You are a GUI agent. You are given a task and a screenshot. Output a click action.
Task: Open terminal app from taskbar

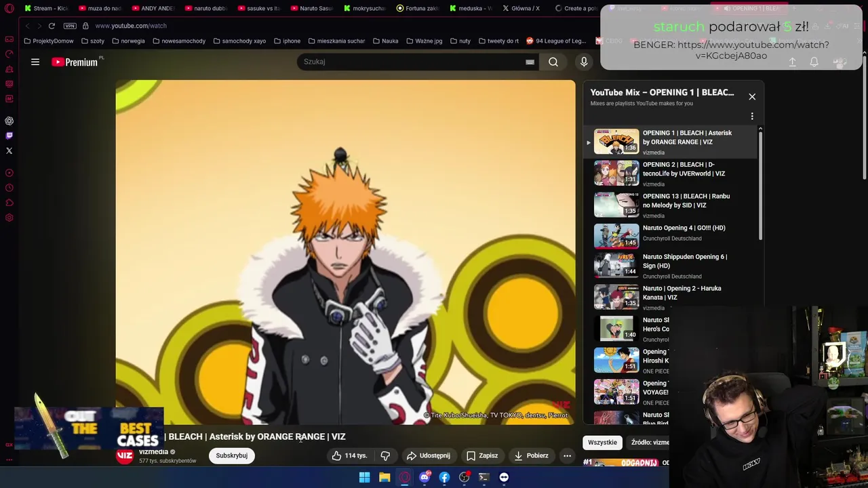[x=484, y=477]
